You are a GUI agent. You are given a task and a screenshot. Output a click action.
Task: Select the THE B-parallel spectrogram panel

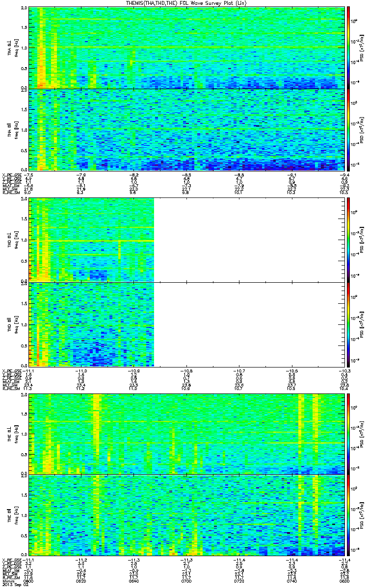coord(186,514)
